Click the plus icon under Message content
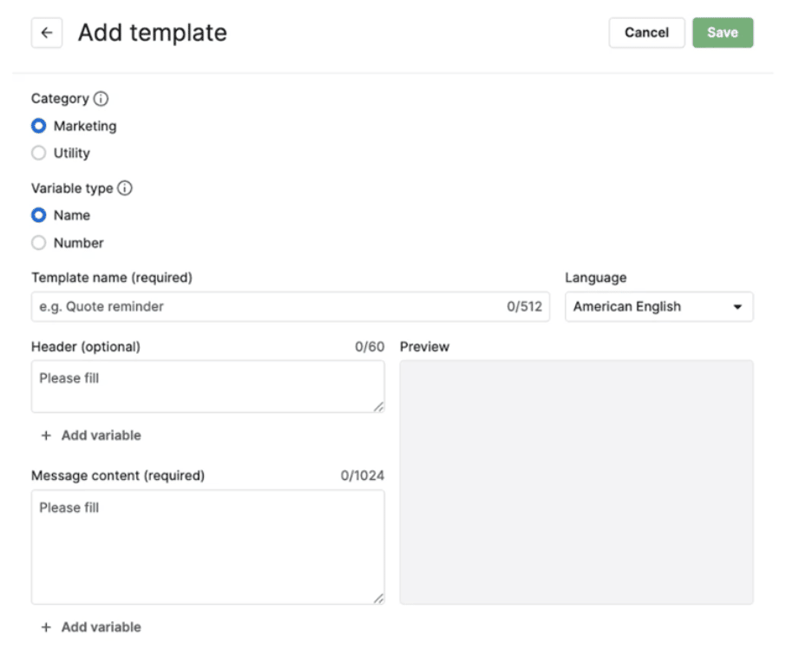The image size is (812, 662). tap(46, 627)
